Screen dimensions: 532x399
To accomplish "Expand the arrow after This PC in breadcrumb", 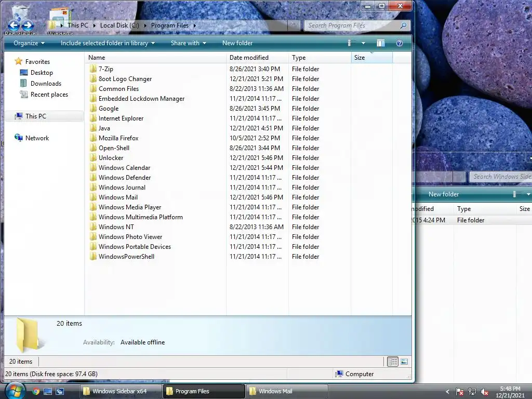I will click(x=94, y=25).
